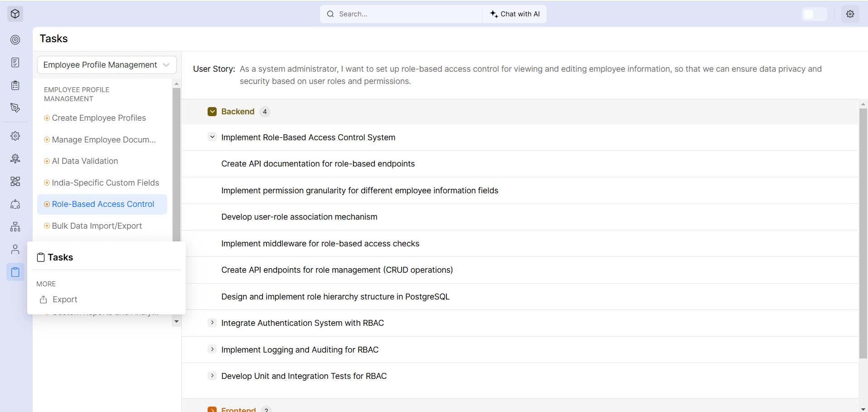Click the highlighted Tasks clipboard sidebar icon

click(x=15, y=272)
